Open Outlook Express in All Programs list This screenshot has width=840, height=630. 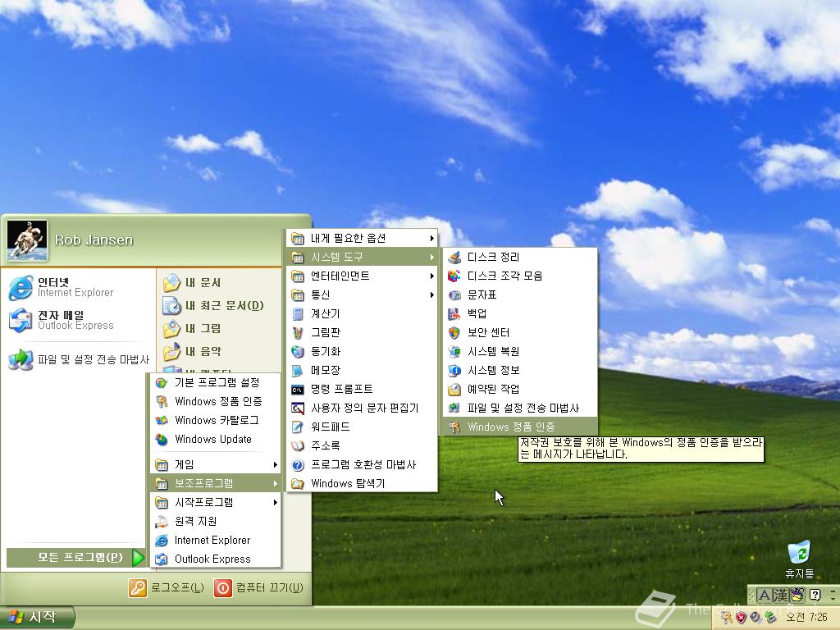pos(216,559)
